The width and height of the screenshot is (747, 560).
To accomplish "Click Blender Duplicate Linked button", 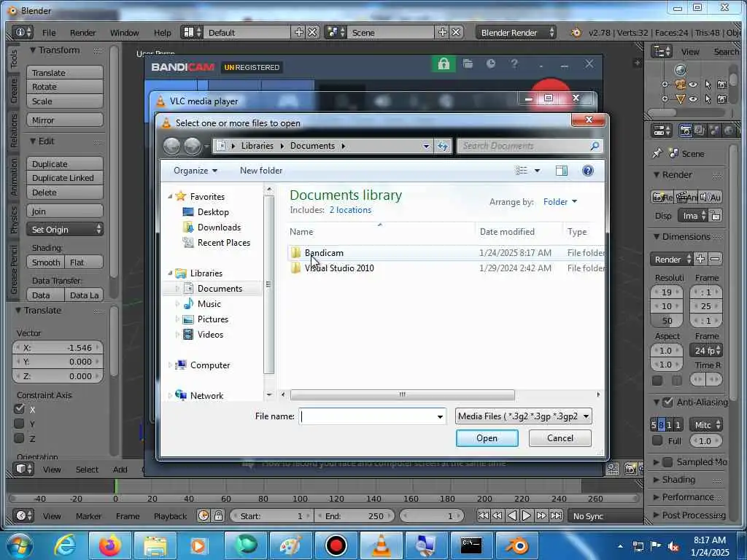I will pyautogui.click(x=65, y=178).
